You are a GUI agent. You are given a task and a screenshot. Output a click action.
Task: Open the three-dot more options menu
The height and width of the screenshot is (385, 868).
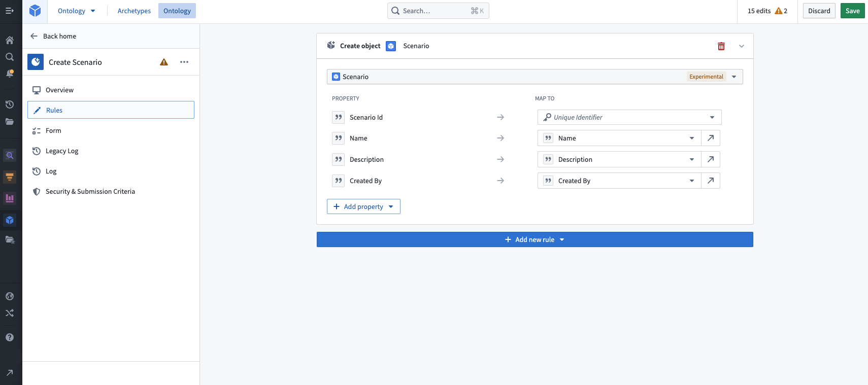coord(184,62)
